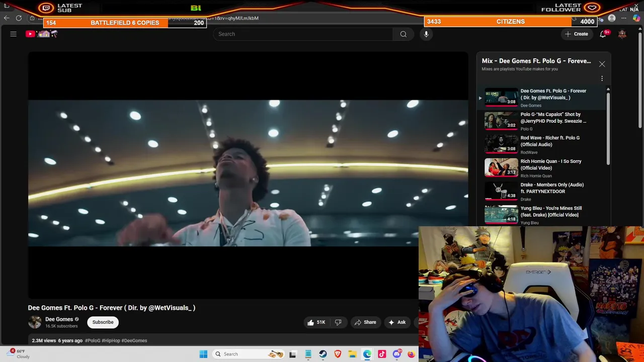Click the search magnifier button
The width and height of the screenshot is (644, 362).
(x=403, y=34)
